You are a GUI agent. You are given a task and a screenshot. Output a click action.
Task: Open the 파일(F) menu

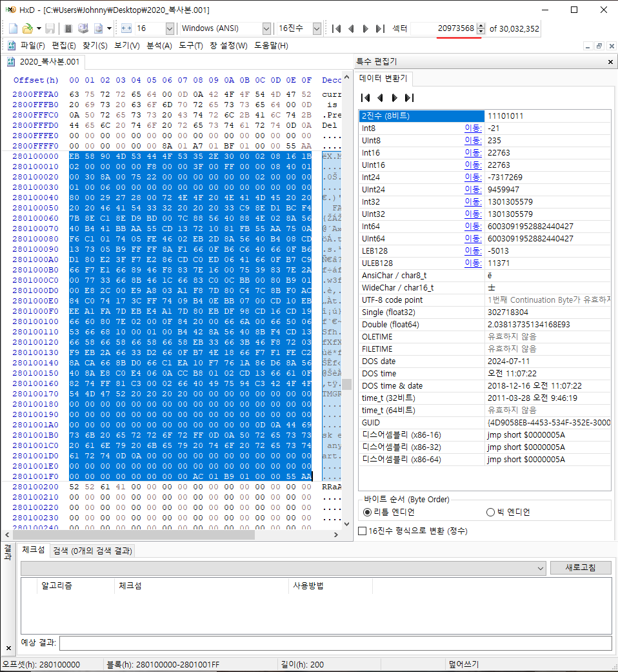[x=32, y=45]
